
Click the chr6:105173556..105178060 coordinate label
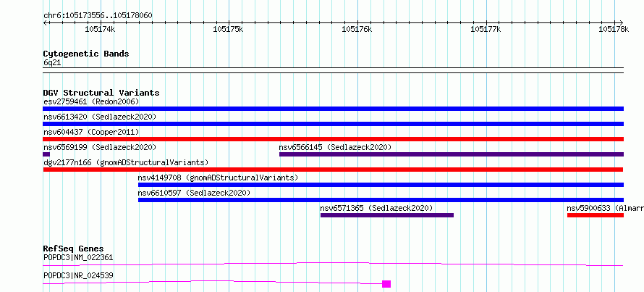pyautogui.click(x=98, y=16)
